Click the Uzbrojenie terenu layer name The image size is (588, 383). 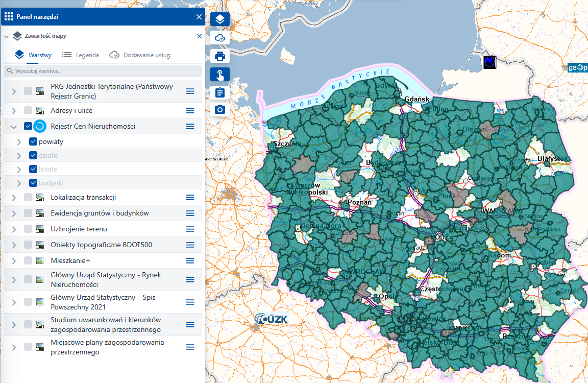(x=79, y=229)
